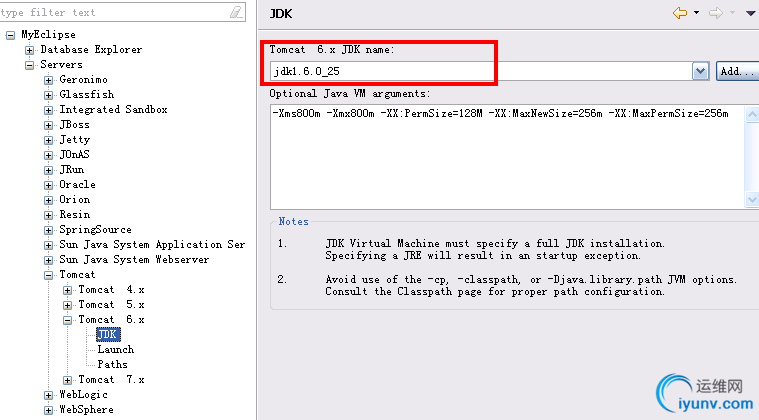Select the Tomcat 4.x label
Viewport: 759px width, 420px height.
coord(111,289)
